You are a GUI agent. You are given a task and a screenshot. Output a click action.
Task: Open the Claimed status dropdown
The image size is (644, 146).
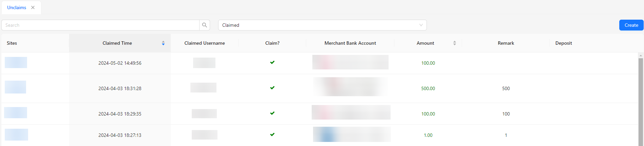click(x=318, y=25)
